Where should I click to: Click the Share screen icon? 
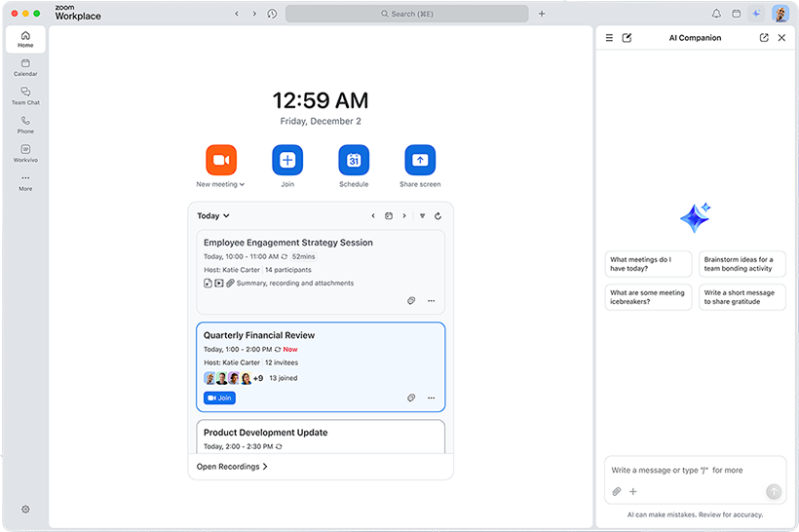click(420, 160)
